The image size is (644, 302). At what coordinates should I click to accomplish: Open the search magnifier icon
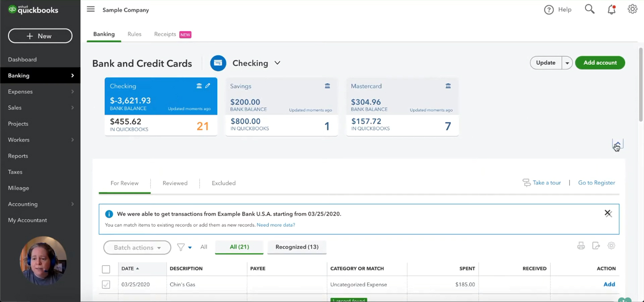(x=589, y=9)
